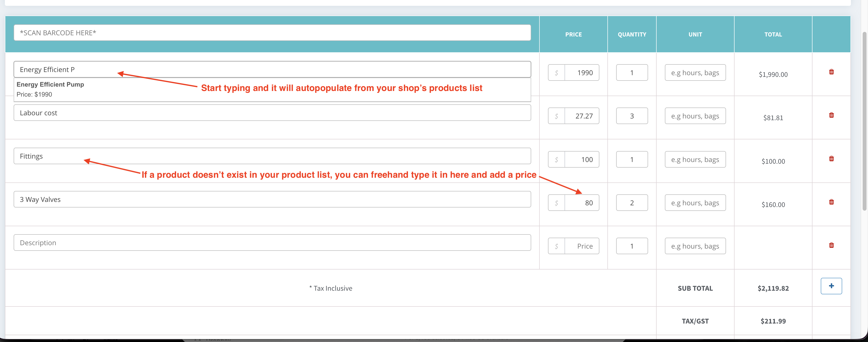Delete the Energy Efficient Pump line item
The width and height of the screenshot is (868, 342).
831,72
